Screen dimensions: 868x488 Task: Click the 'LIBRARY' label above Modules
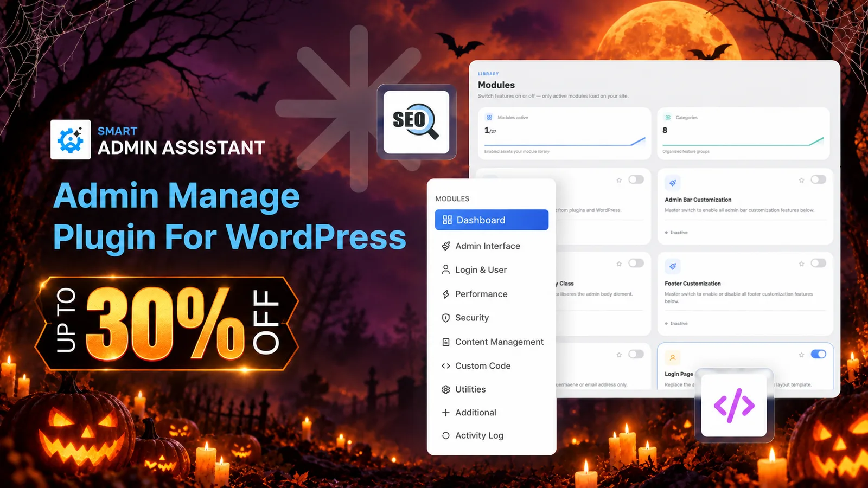[x=488, y=74]
